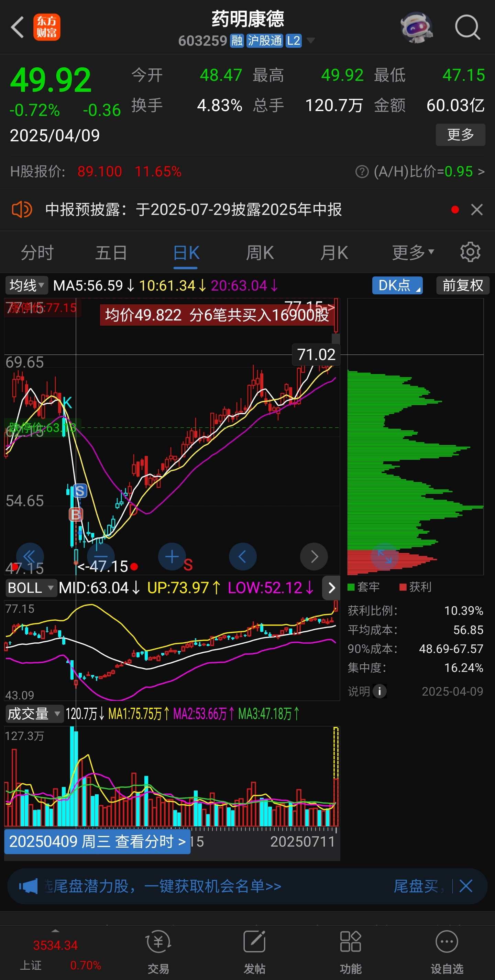Viewport: 495px width, 980px height.
Task: Tap the 沪股通 tag
Action: [x=265, y=40]
